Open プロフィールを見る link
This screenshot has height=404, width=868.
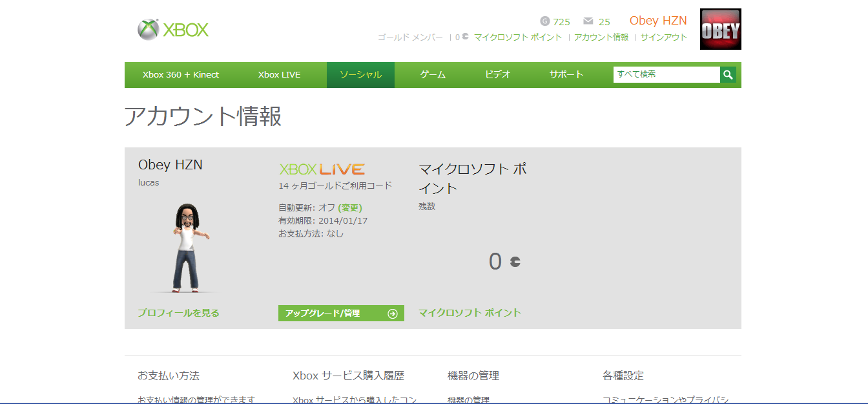(x=178, y=313)
